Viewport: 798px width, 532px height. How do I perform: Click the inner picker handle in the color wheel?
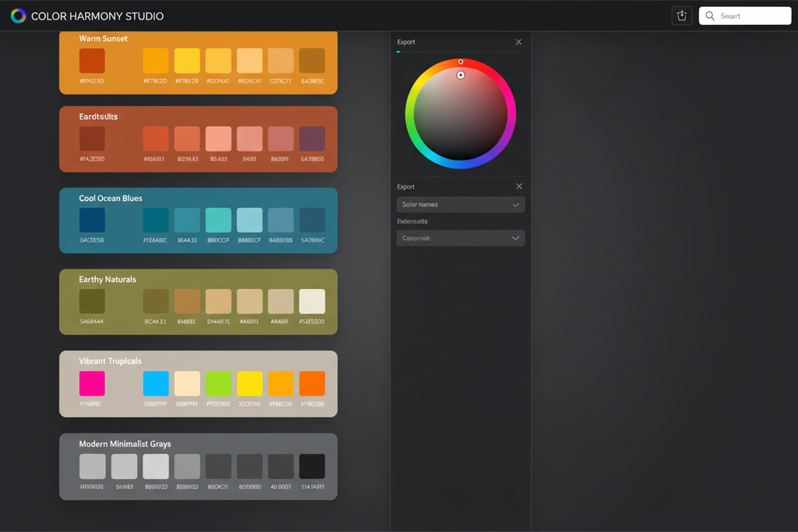[x=461, y=76]
